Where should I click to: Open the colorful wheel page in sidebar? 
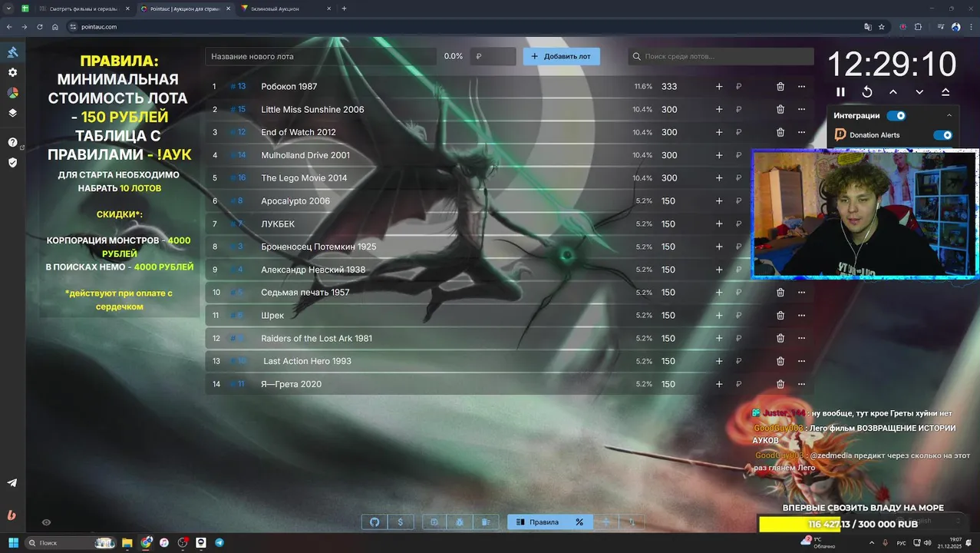point(12,92)
